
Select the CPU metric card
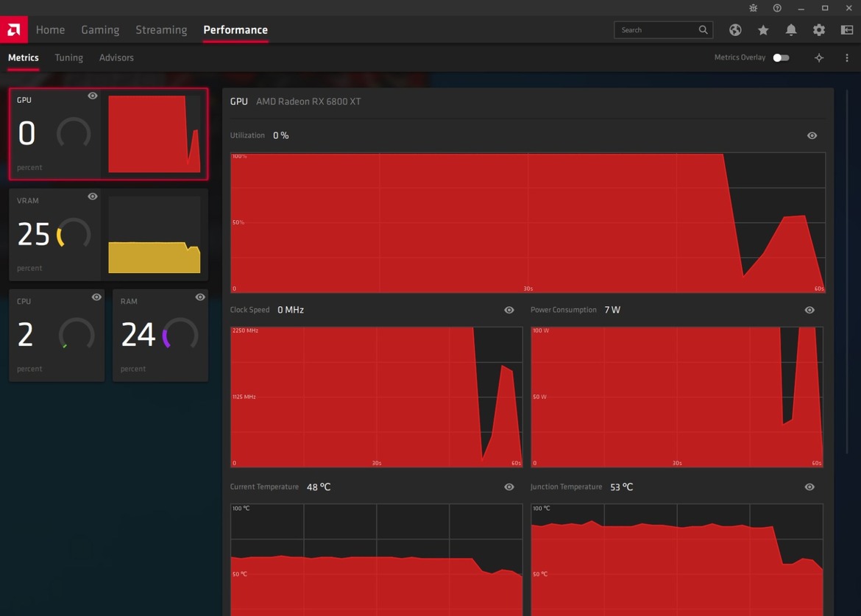point(57,336)
